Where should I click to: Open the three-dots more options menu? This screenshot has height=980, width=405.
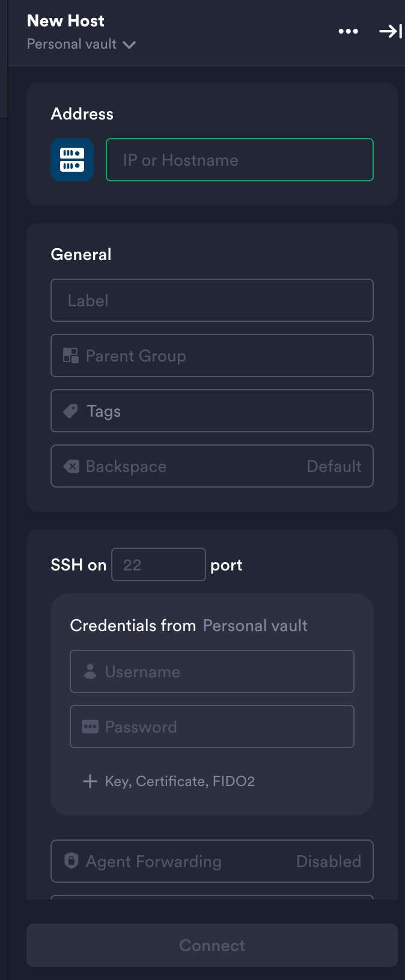coord(348,31)
